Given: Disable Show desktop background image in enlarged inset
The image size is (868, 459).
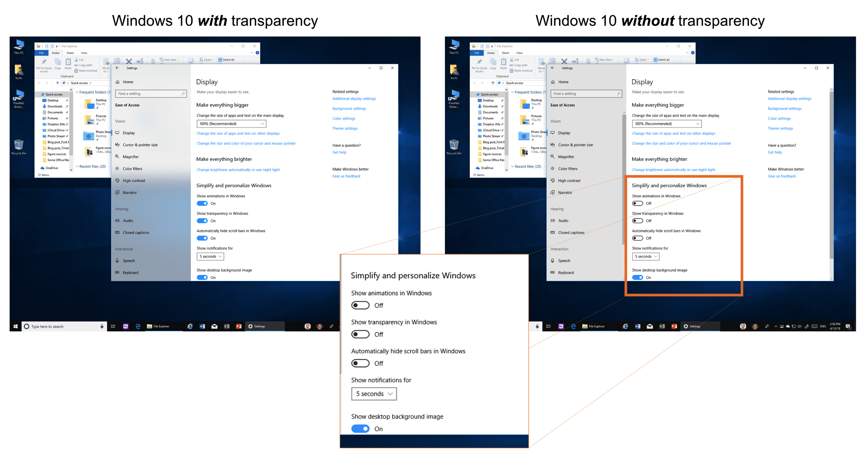Looking at the screenshot, I should point(360,429).
